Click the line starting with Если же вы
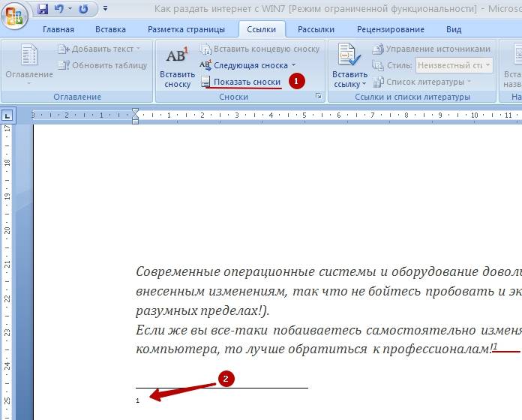Viewport: 522px width, 420px height. [x=329, y=330]
